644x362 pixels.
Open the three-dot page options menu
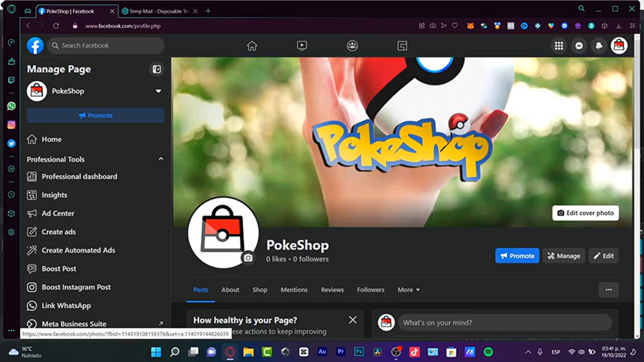coord(609,290)
